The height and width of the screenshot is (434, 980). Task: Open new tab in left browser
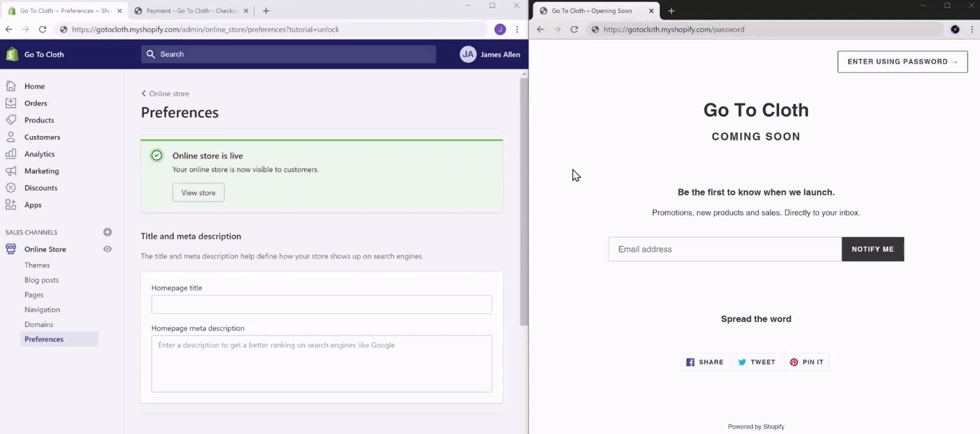[x=266, y=11]
